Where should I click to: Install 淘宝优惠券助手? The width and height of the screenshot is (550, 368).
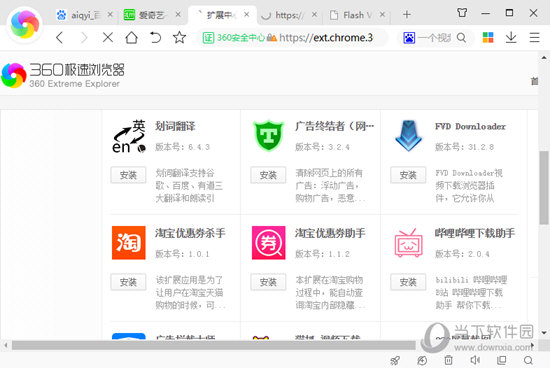coord(268,282)
